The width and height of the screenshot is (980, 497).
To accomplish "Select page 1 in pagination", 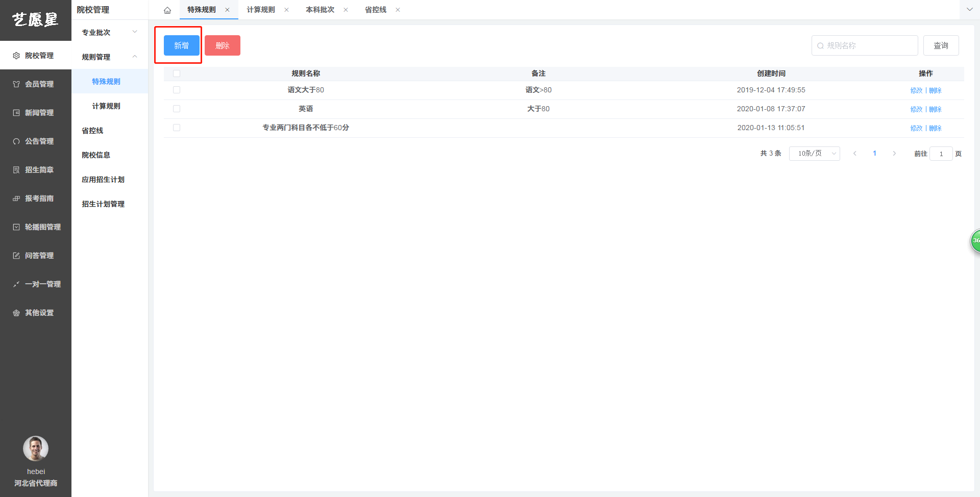I will click(874, 154).
